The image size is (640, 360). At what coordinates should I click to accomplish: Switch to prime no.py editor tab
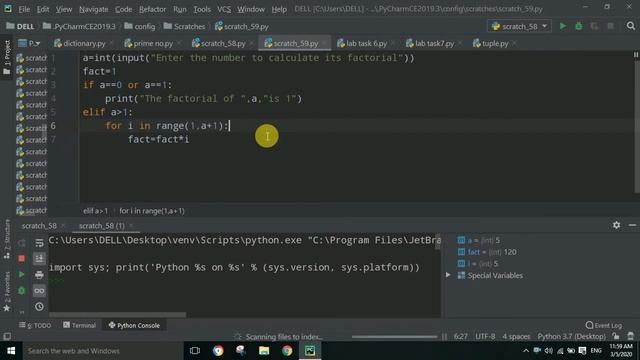click(x=153, y=43)
